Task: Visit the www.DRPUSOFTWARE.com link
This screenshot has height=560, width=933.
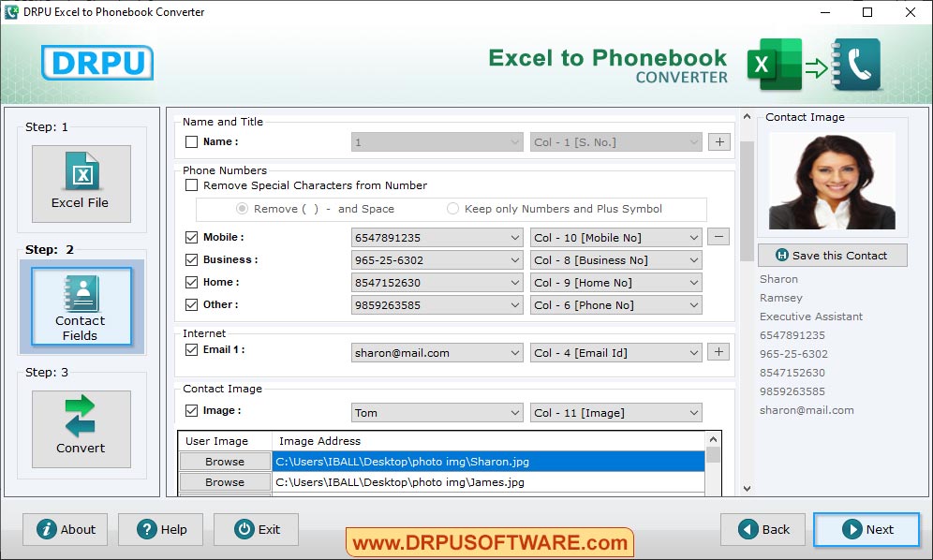Action: 488,541
